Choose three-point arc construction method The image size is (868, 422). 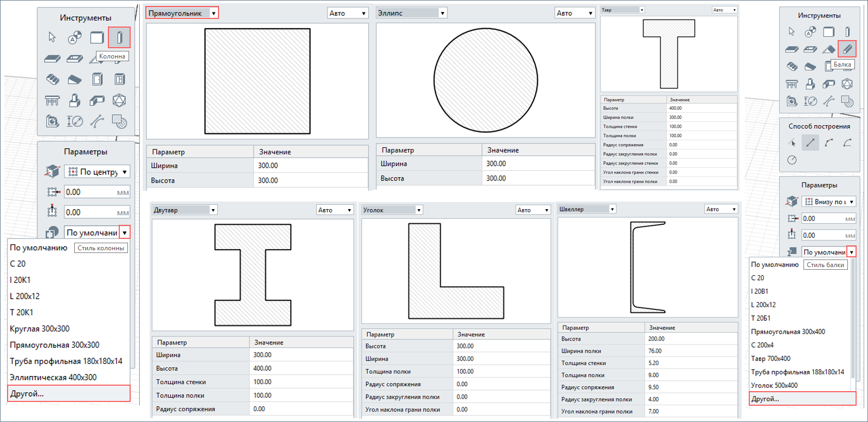(x=828, y=143)
